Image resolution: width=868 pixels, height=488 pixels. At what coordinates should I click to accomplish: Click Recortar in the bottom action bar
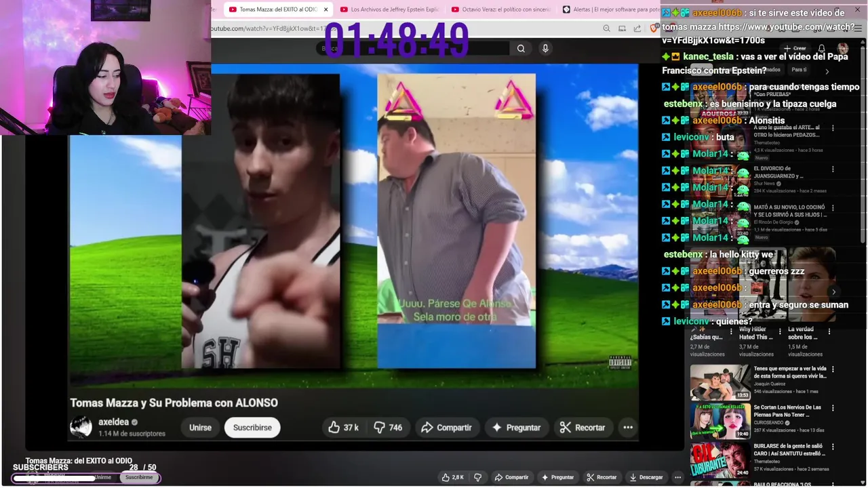pos(601,477)
